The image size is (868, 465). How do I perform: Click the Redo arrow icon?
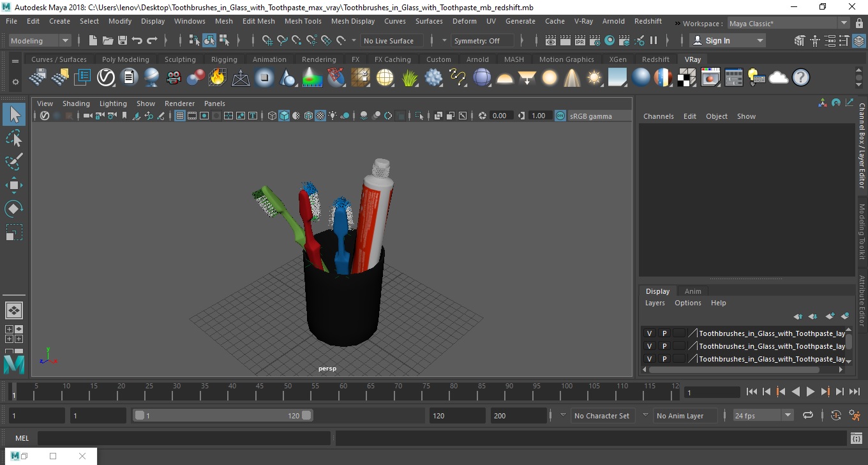152,40
